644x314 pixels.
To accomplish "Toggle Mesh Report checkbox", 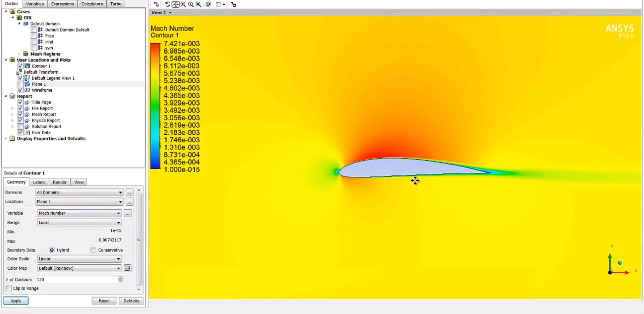I will point(20,114).
